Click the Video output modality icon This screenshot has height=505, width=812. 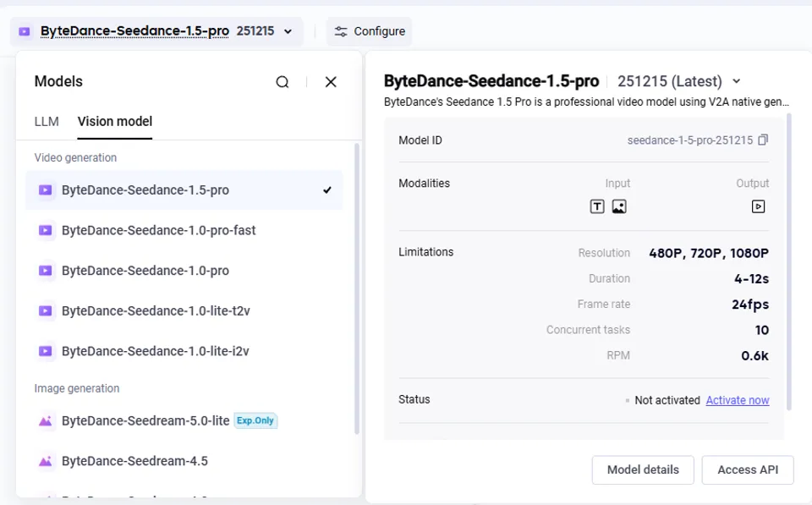click(x=758, y=206)
